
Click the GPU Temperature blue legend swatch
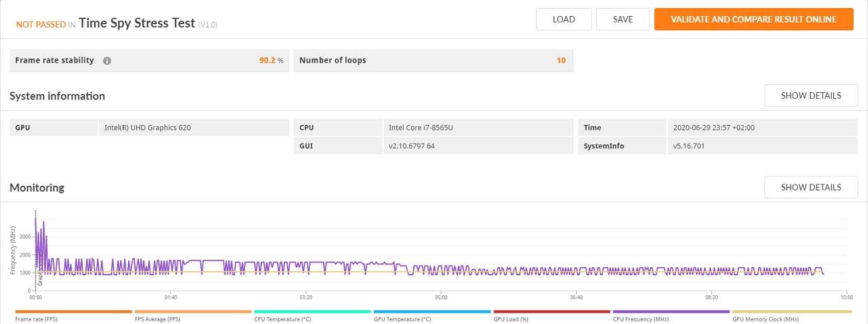pos(432,312)
